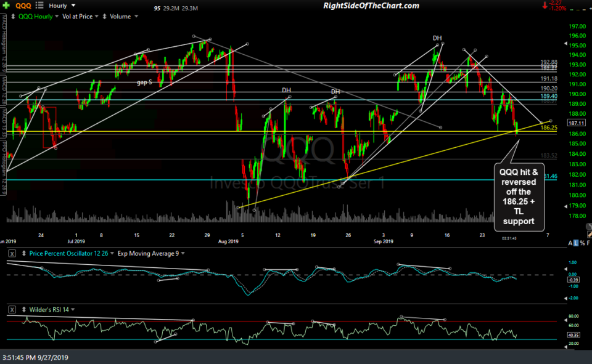Click the resize arrows icon beside QQQ Hourly
The width and height of the screenshot is (592, 364).
[x=13, y=16]
